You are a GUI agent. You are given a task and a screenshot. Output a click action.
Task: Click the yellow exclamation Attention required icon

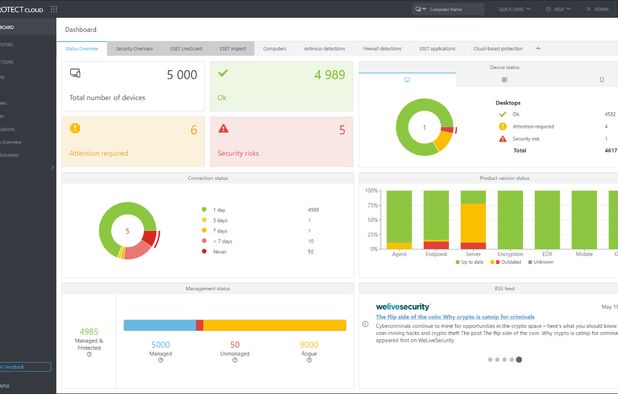75,128
